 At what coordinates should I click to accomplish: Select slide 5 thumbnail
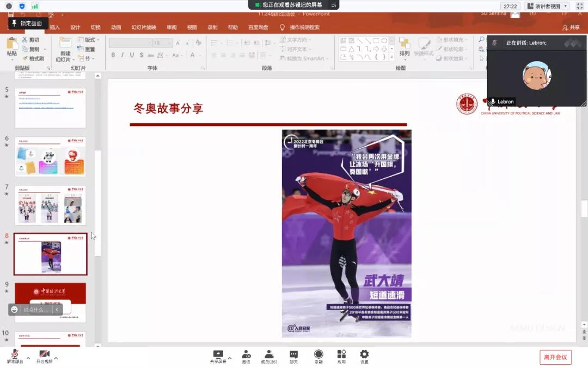click(50, 108)
